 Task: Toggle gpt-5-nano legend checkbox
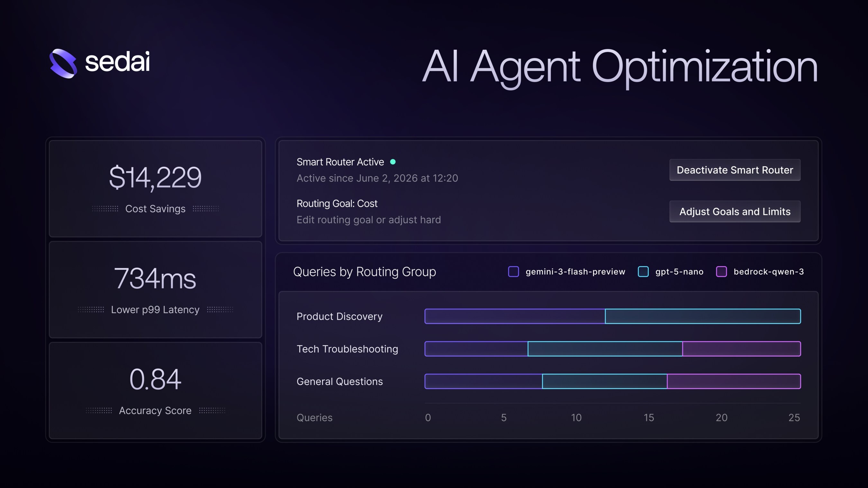click(x=643, y=271)
